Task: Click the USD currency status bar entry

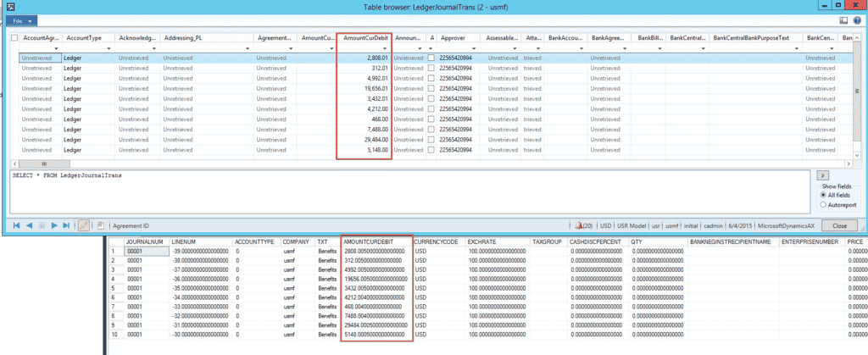Action: [x=605, y=225]
